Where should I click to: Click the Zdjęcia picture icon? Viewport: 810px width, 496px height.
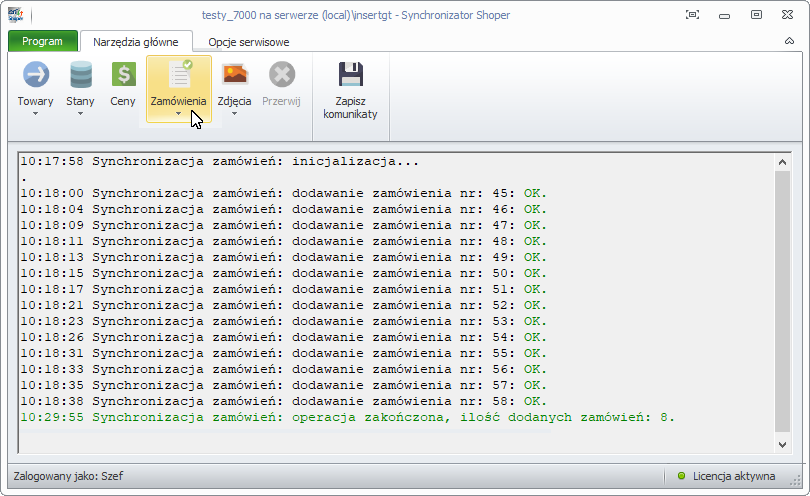click(235, 74)
